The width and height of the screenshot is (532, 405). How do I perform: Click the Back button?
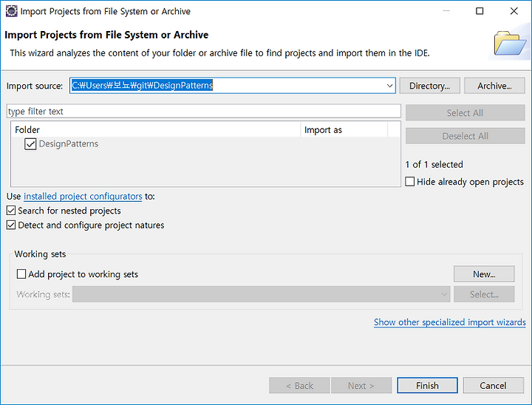[x=299, y=386]
